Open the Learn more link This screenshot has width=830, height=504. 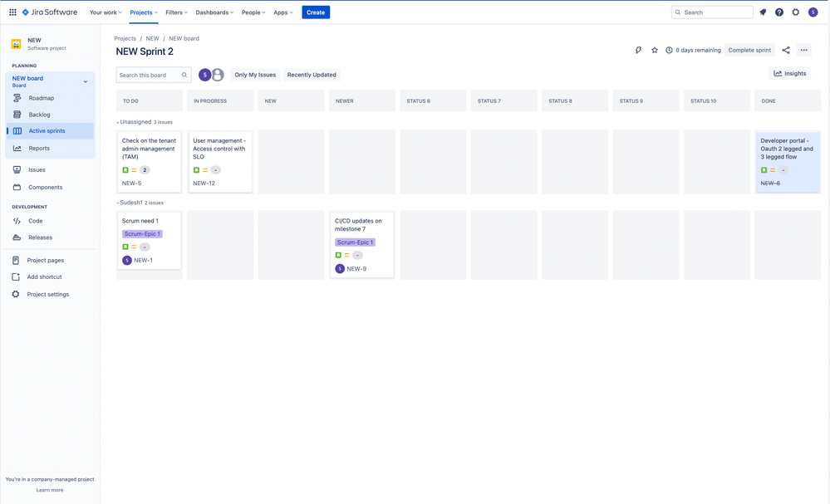tap(50, 490)
